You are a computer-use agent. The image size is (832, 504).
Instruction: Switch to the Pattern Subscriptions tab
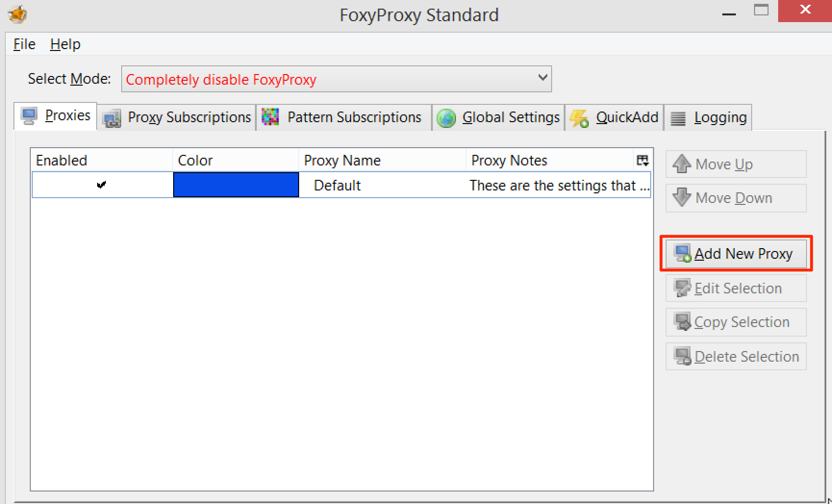[344, 117]
